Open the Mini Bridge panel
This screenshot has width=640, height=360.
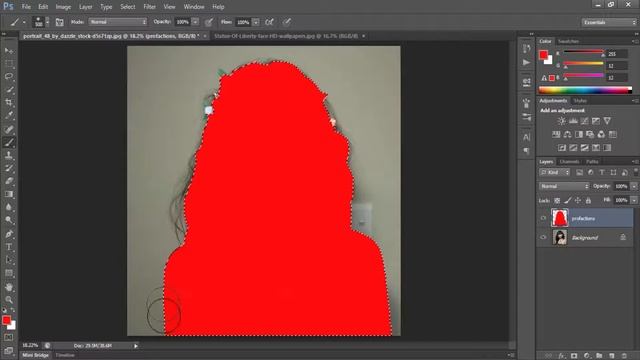point(36,355)
